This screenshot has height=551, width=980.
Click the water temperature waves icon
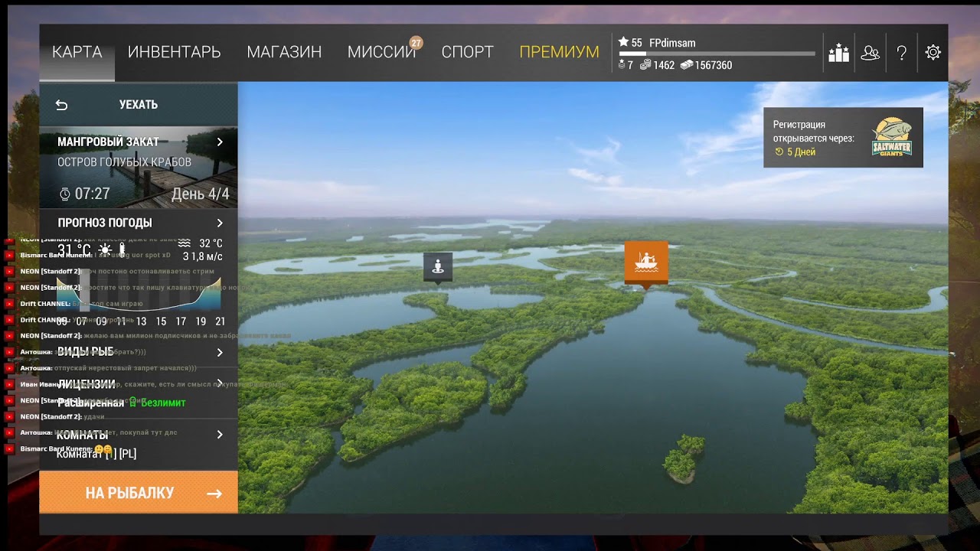[x=185, y=243]
